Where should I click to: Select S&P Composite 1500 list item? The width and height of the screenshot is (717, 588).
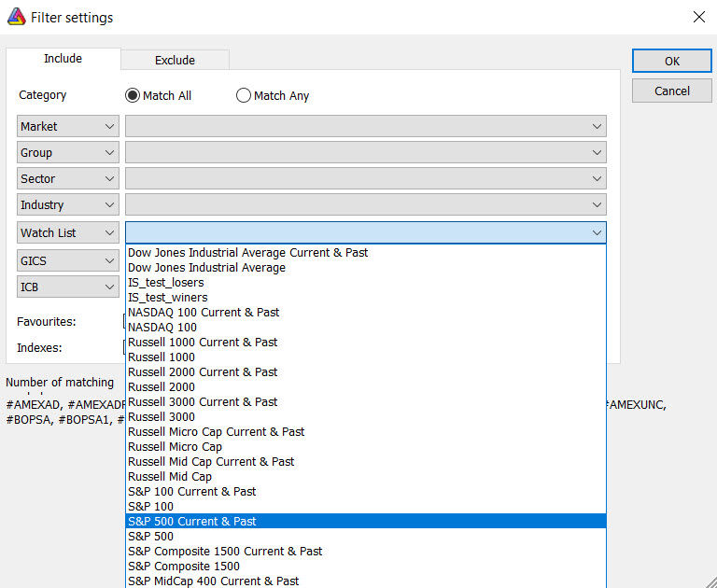(x=184, y=566)
